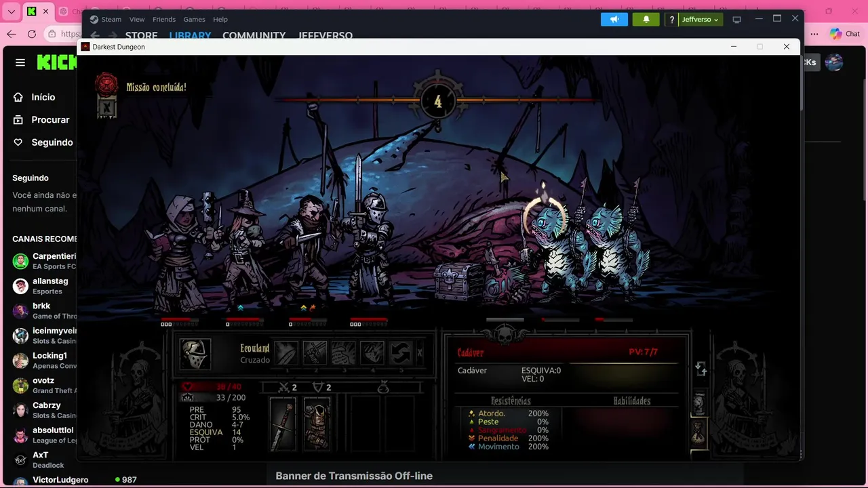
Task: Click the Missão concluída! text
Action: point(156,87)
